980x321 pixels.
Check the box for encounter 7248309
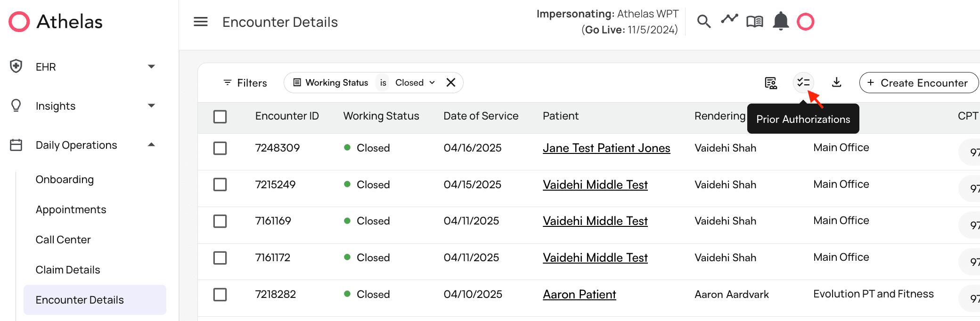tap(220, 148)
